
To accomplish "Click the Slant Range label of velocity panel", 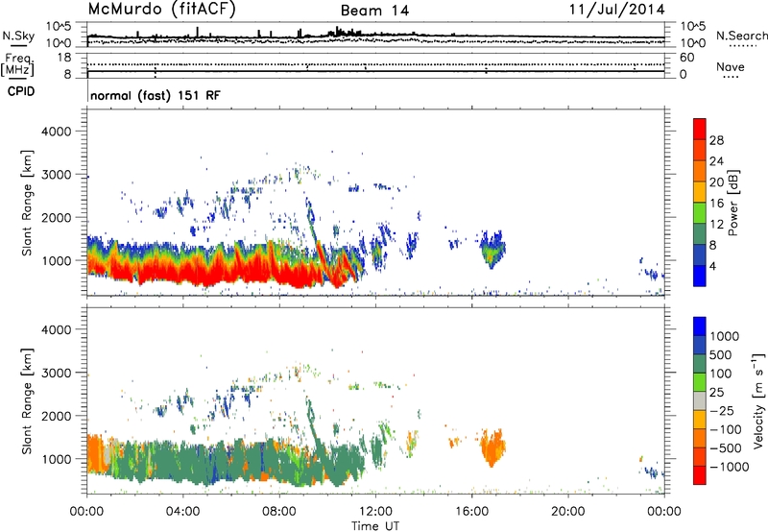I will tap(27, 400).
